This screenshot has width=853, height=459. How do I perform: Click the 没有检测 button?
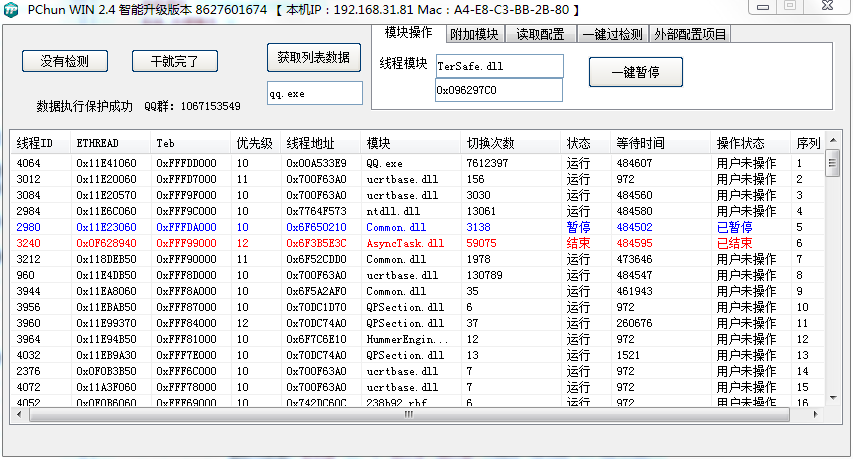pyautogui.click(x=64, y=61)
